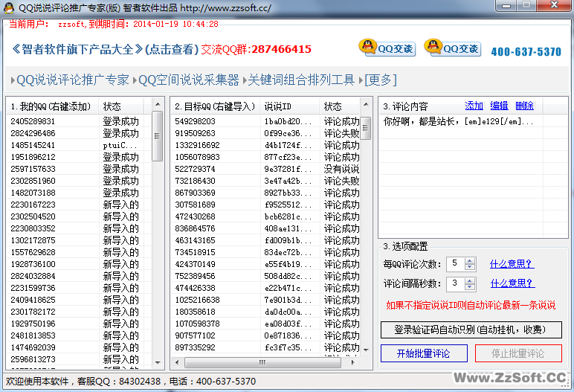Click 什么意思? beside 每QQ评论次数

(x=512, y=263)
